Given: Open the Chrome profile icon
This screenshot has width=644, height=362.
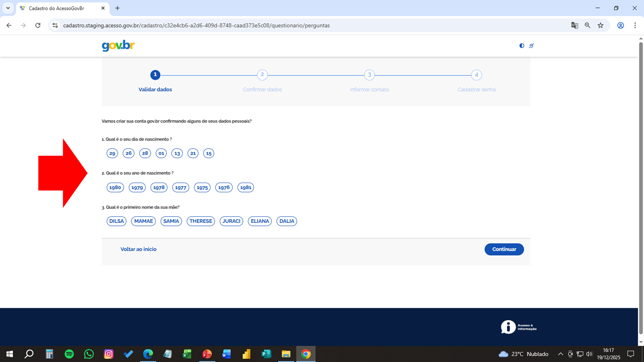Looking at the screenshot, I should coord(620,25).
